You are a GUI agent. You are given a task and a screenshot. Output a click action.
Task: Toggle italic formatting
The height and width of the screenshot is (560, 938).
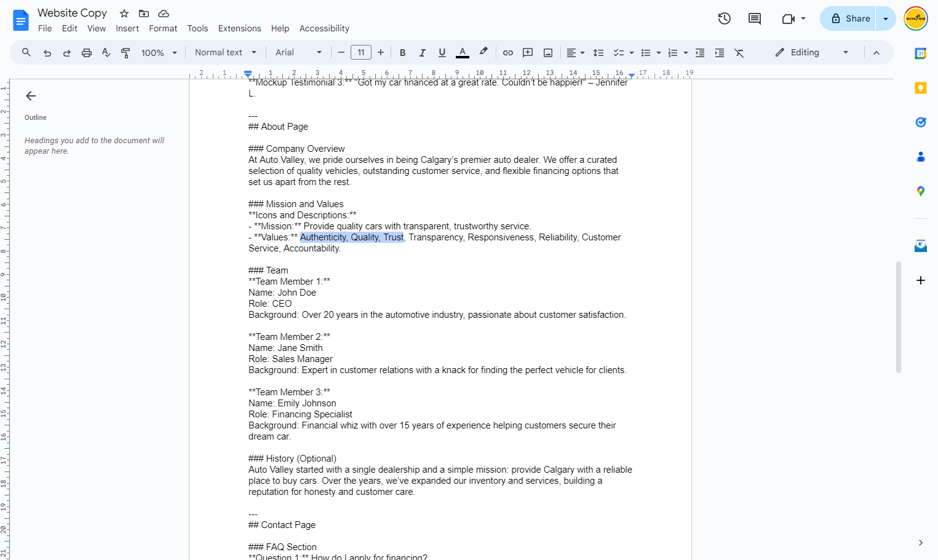point(423,53)
